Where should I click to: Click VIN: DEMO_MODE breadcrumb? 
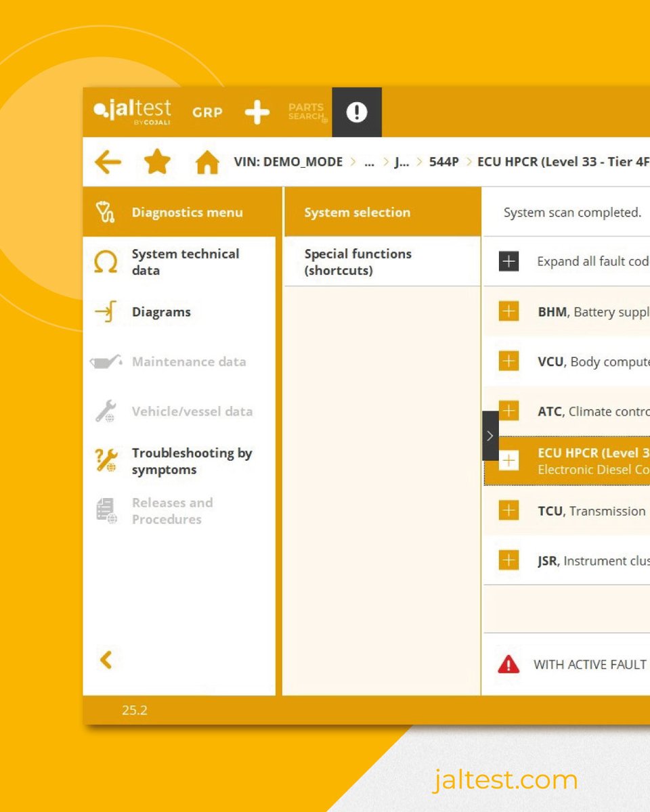point(288,162)
